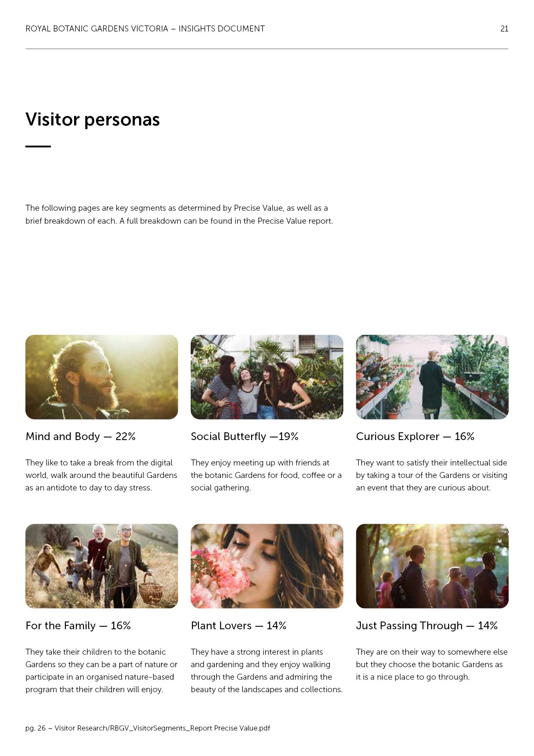Click the Mind and Body bearded man photo

coord(102,377)
